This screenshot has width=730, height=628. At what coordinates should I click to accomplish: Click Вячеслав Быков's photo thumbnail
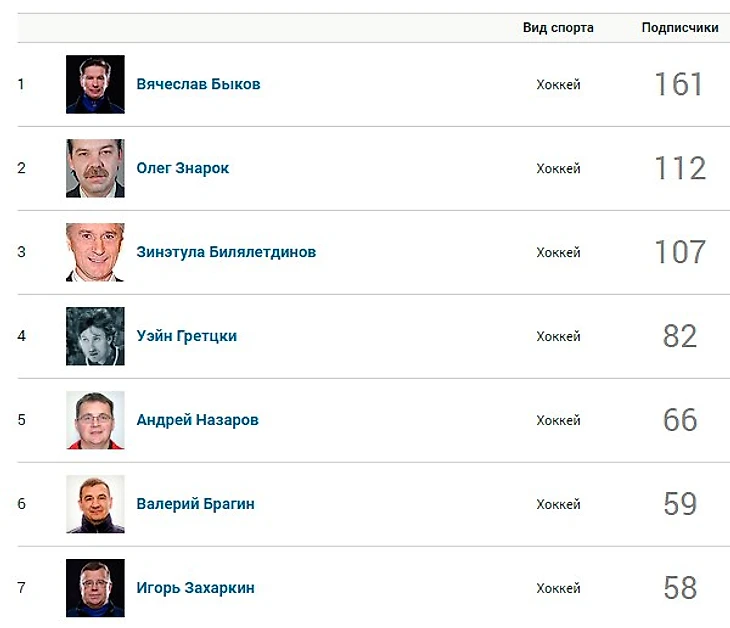95,84
